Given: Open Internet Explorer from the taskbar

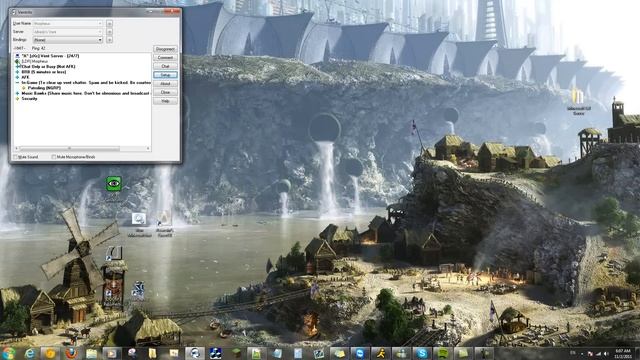Looking at the screenshot, I should (x=30, y=353).
